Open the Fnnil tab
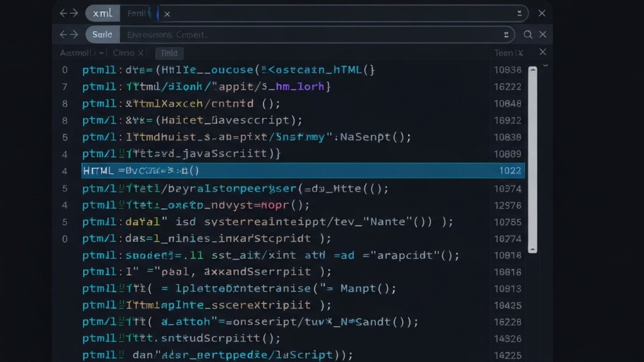This screenshot has width=644, height=362. pyautogui.click(x=136, y=14)
